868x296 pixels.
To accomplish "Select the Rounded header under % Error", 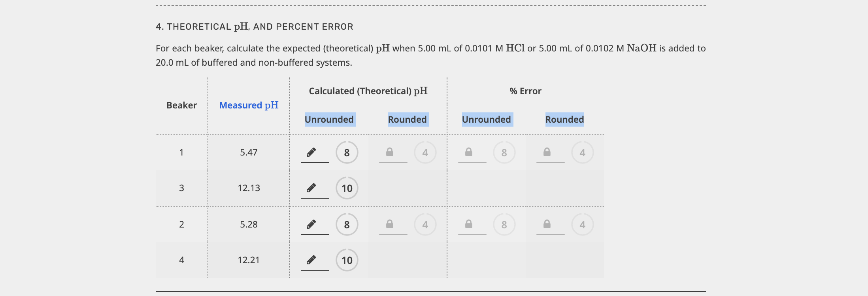I will click(x=565, y=119).
